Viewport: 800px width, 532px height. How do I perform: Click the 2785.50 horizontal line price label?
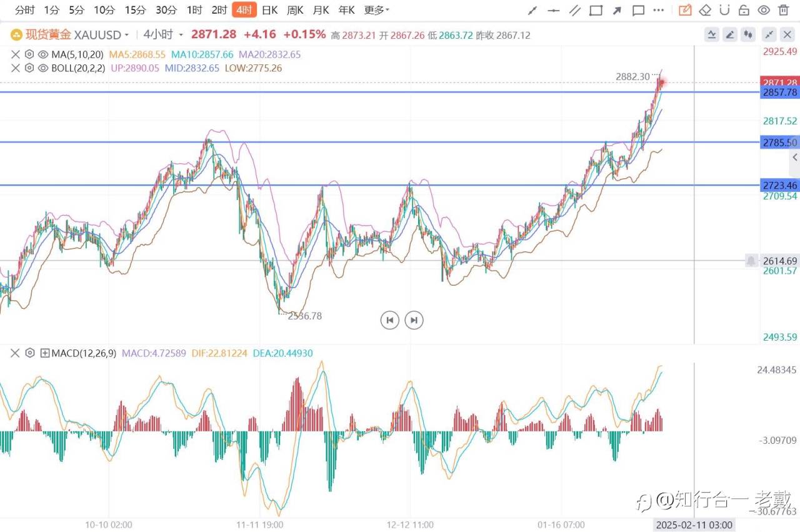780,142
